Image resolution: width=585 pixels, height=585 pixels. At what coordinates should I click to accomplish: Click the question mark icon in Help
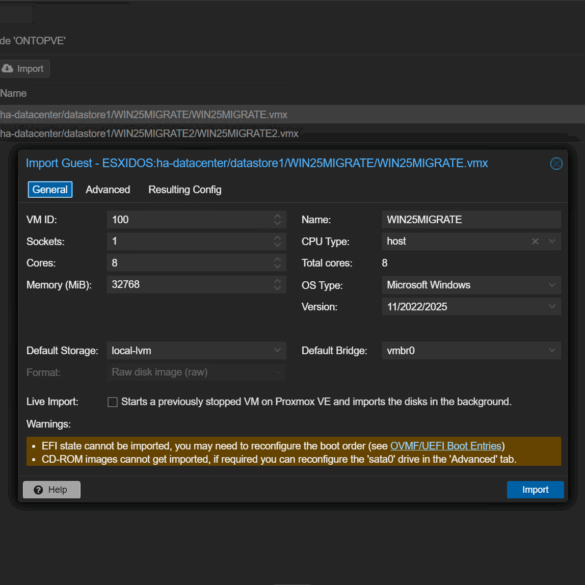[x=38, y=490]
